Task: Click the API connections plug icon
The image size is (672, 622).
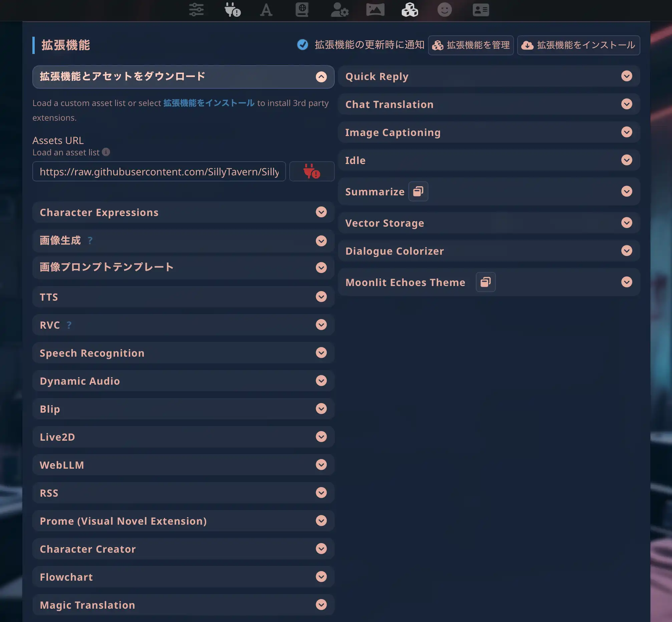Action: click(233, 10)
